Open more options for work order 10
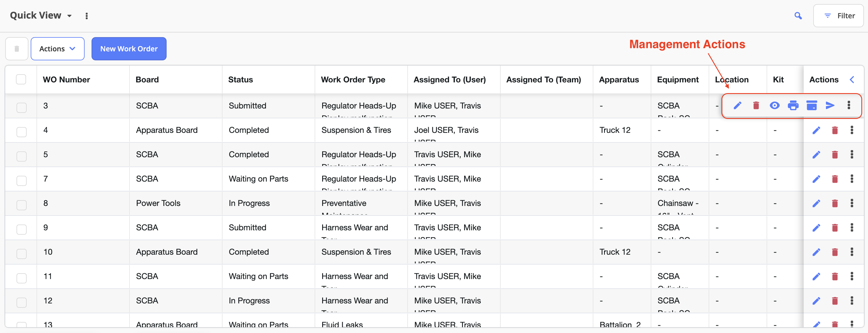The image size is (868, 333). pos(852,252)
